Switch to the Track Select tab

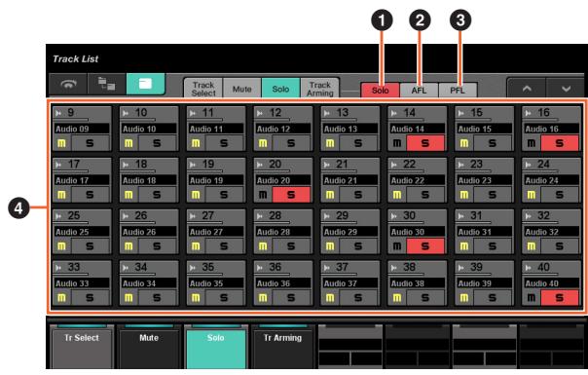tap(203, 89)
